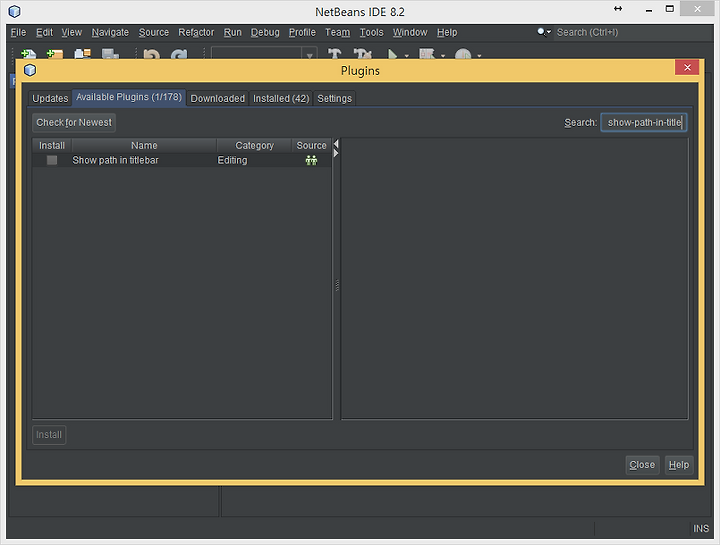Click the Clean and Build icon

[x=363, y=54]
